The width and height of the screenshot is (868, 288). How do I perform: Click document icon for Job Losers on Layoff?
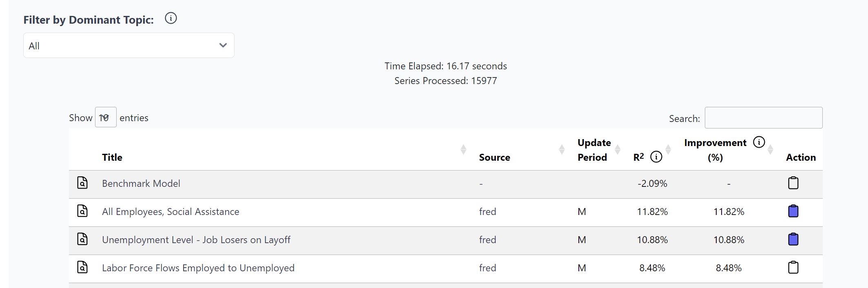(x=82, y=239)
